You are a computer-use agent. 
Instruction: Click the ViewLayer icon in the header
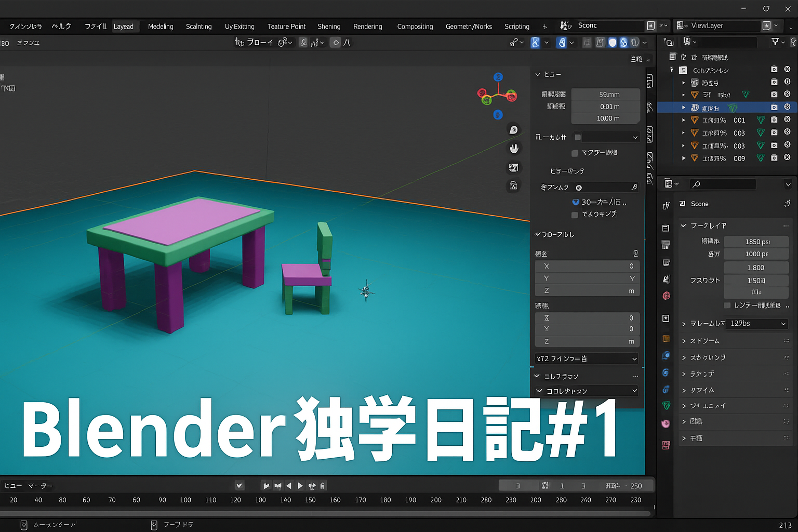click(680, 25)
